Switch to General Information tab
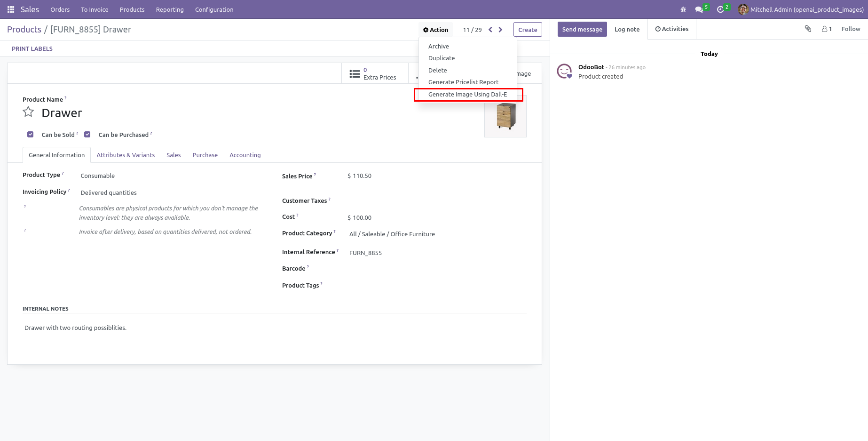The height and width of the screenshot is (441, 868). click(57, 155)
